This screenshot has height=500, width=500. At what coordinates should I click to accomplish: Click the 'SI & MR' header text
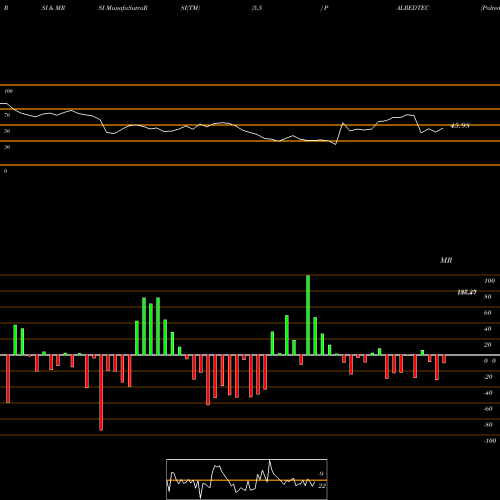pos(53,8)
